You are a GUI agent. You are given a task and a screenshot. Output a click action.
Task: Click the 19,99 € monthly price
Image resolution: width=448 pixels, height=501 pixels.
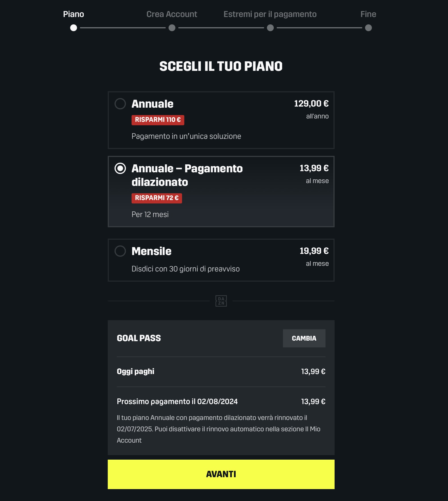point(314,251)
